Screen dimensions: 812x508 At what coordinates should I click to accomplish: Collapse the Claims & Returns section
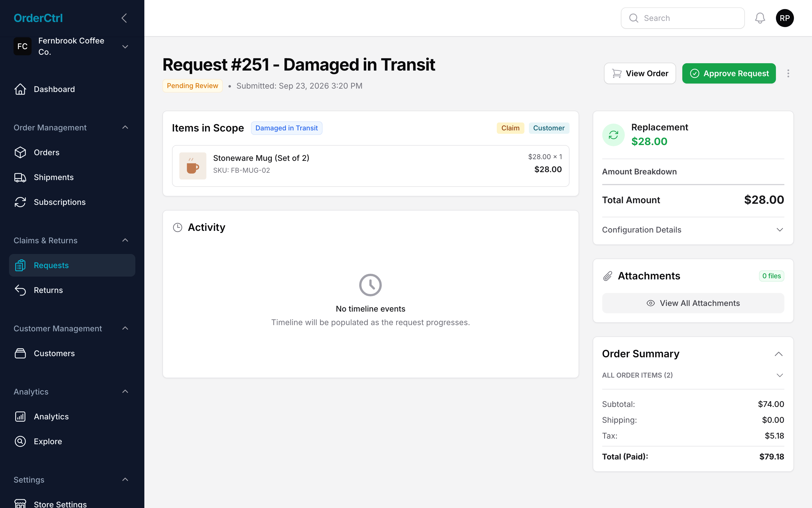click(x=125, y=240)
